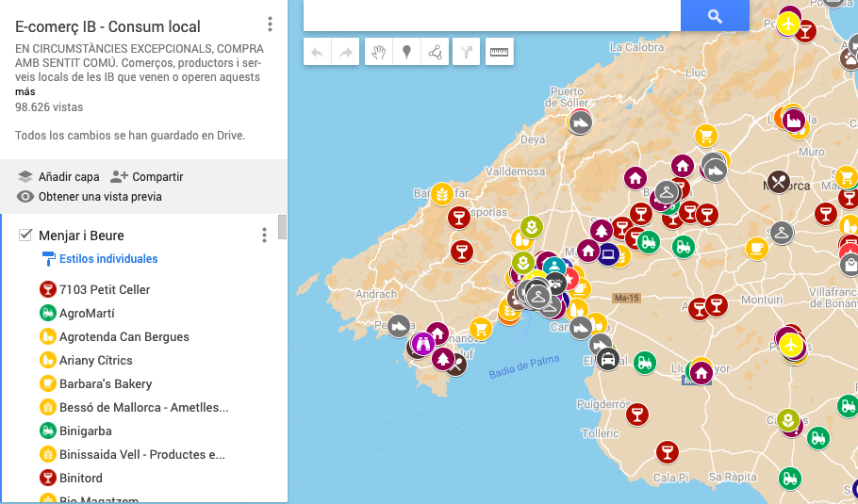Click the wine glass marker near Cala Pi
Image resolution: width=858 pixels, height=504 pixels.
667,452
